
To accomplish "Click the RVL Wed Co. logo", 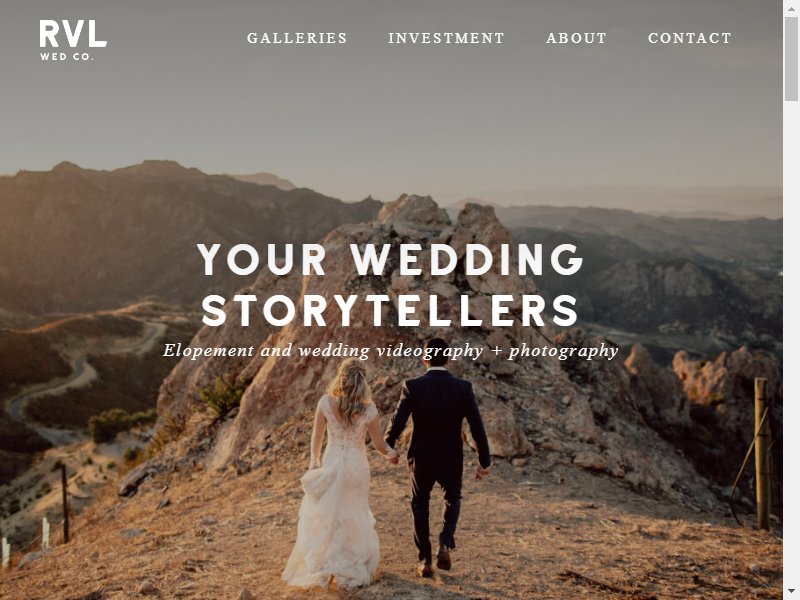I will [x=73, y=40].
